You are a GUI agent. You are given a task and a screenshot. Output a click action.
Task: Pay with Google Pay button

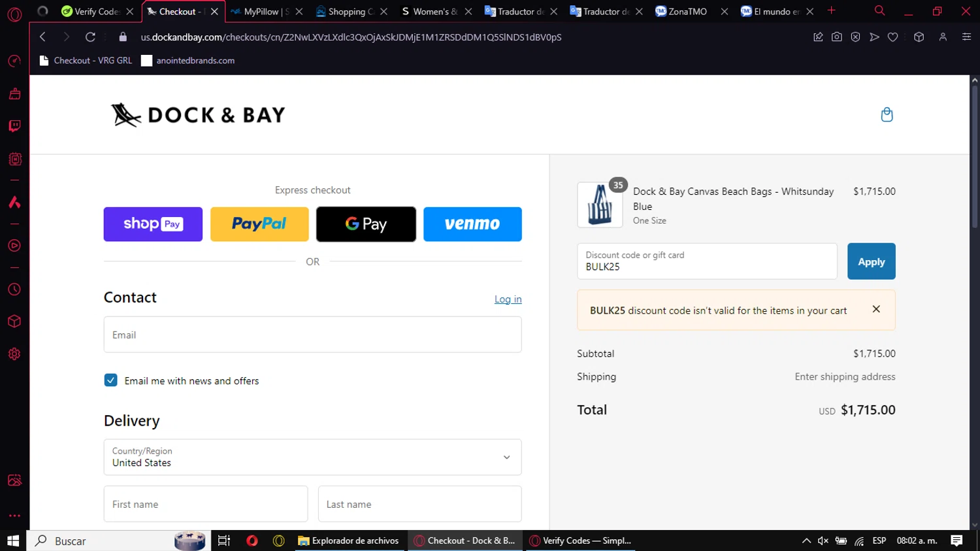pos(366,224)
